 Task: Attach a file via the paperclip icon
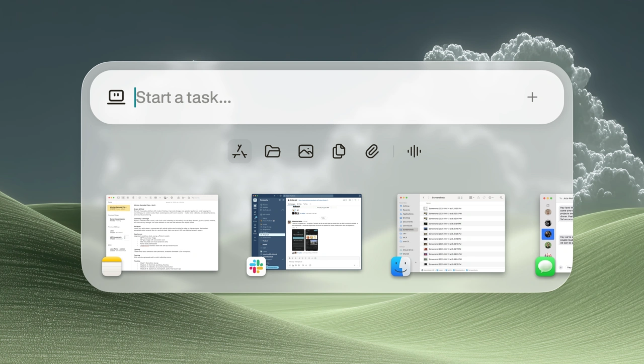click(371, 151)
